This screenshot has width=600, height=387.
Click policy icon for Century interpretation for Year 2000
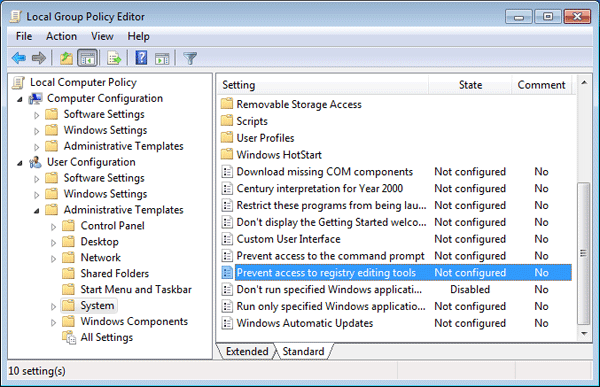[x=227, y=188]
